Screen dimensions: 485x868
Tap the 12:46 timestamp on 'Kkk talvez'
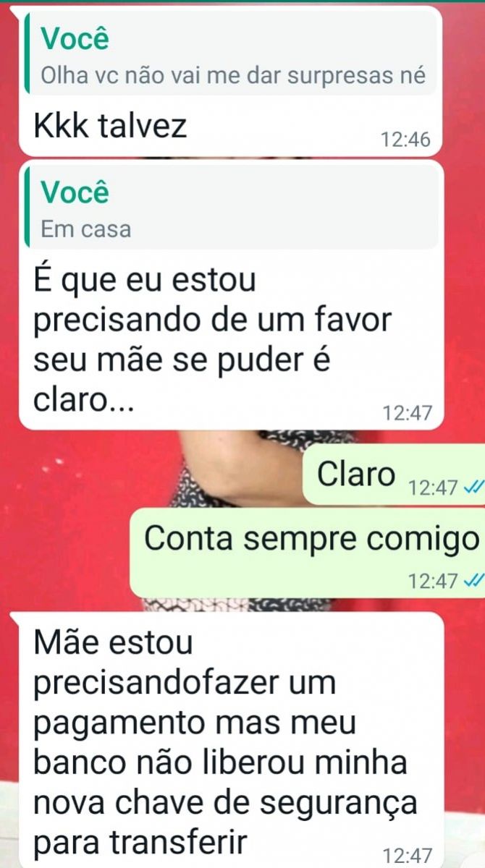pyautogui.click(x=405, y=140)
